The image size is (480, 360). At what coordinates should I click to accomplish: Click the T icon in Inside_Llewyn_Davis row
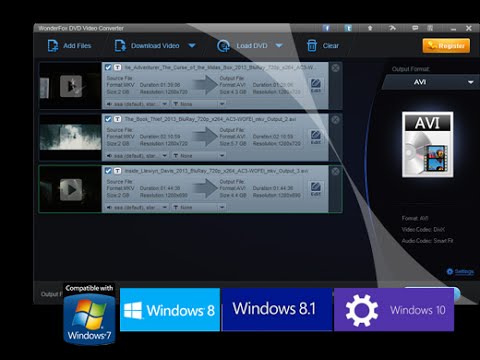[118, 171]
